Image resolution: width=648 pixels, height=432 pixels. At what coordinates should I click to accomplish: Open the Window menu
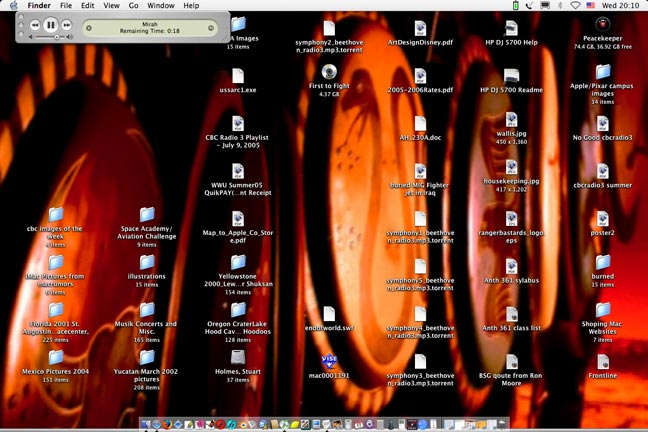click(x=161, y=5)
